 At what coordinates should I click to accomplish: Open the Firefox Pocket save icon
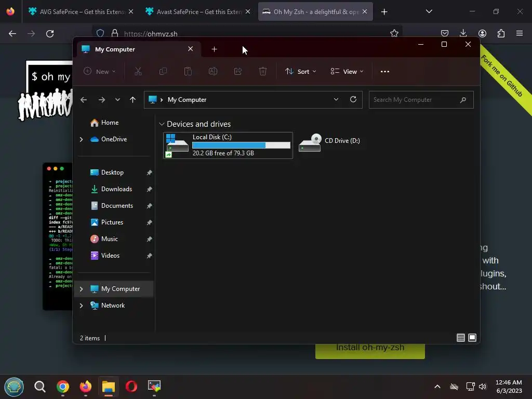point(445,33)
